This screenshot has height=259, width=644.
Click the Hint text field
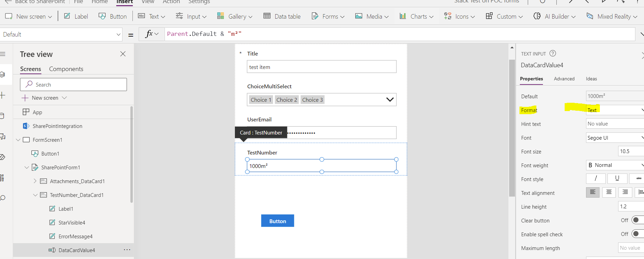point(615,124)
